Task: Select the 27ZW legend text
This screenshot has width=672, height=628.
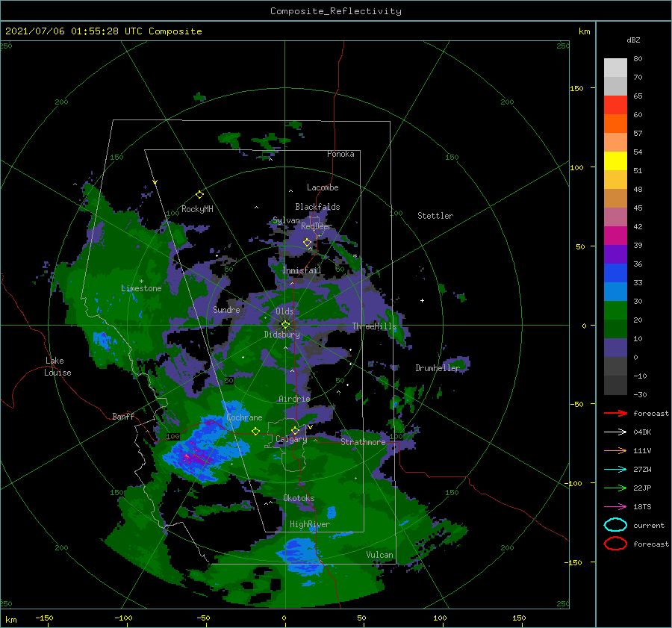Action: point(642,470)
